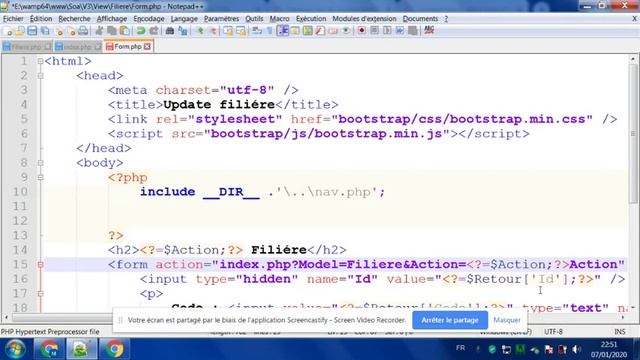Image resolution: width=640 pixels, height=360 pixels.
Task: Switch to the index.php tab
Action: click(78, 47)
